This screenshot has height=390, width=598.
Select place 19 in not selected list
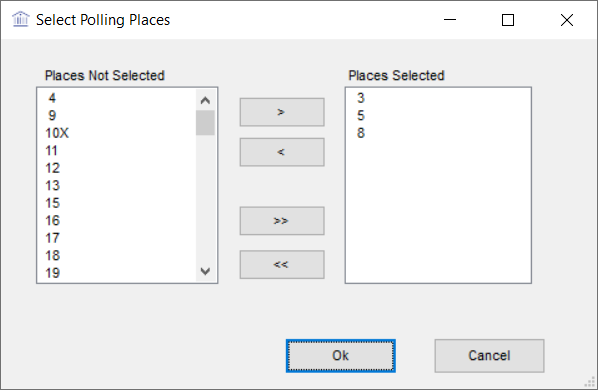click(120, 273)
